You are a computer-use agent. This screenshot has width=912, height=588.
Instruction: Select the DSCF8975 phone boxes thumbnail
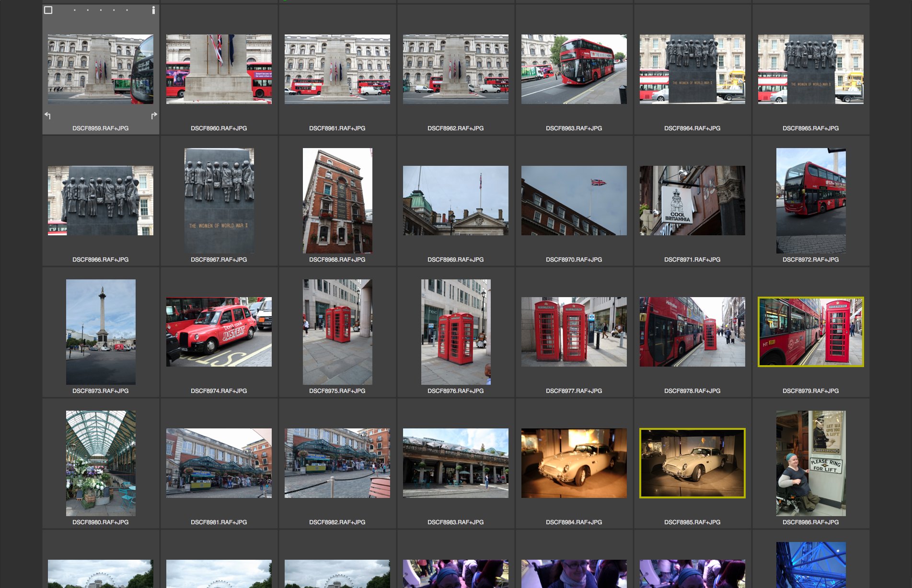click(x=337, y=332)
